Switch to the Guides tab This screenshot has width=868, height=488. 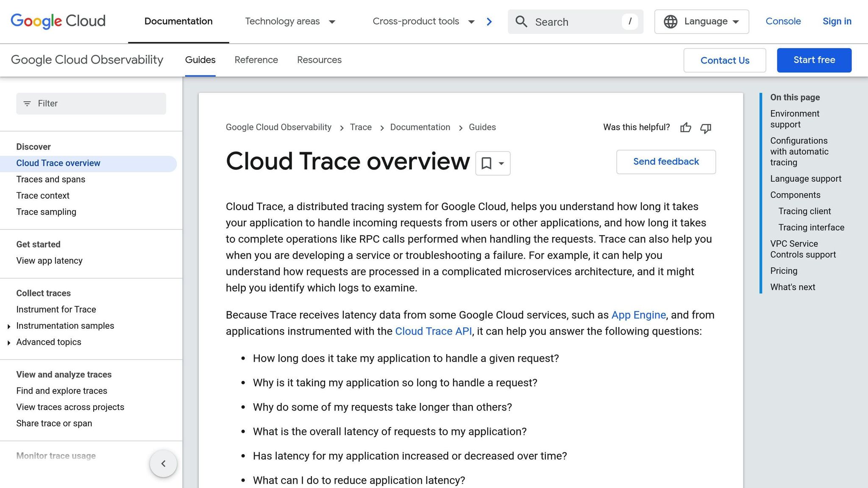(x=200, y=60)
